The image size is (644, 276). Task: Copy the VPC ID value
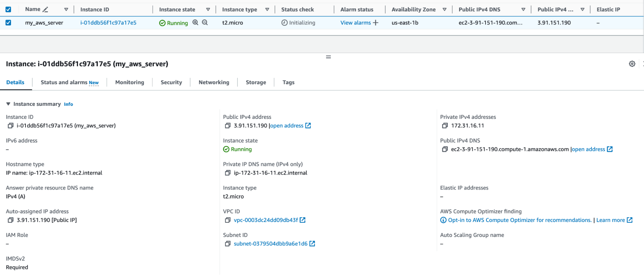tap(228, 220)
